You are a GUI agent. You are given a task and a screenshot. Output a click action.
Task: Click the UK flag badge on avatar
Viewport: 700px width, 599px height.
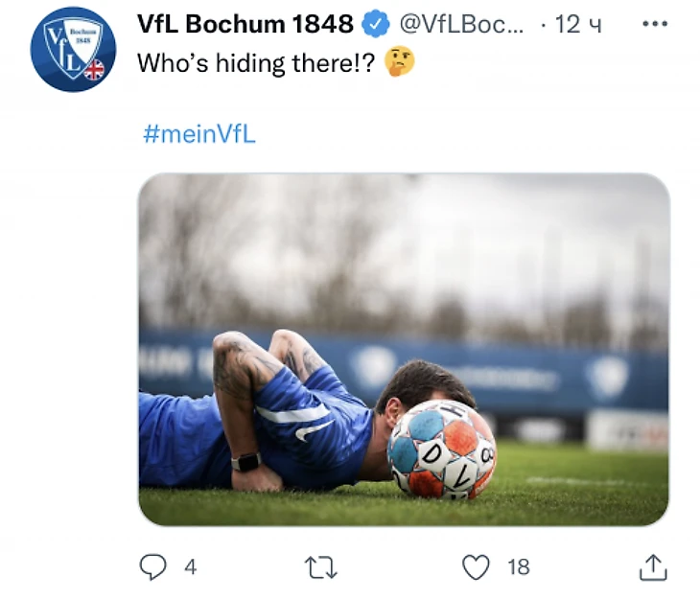[x=94, y=70]
